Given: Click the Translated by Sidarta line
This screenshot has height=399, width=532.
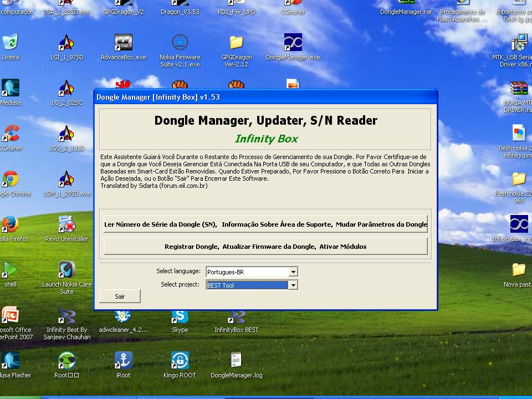Looking at the screenshot, I should 154,186.
